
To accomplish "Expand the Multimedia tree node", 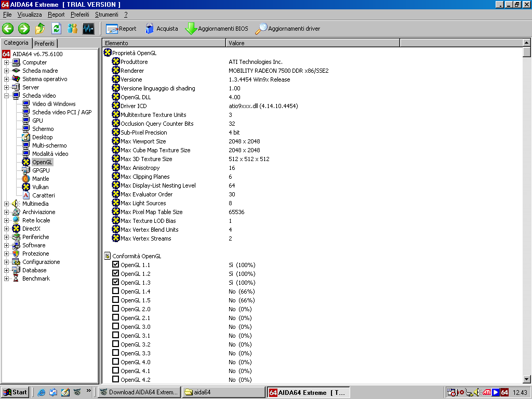I will point(6,204).
